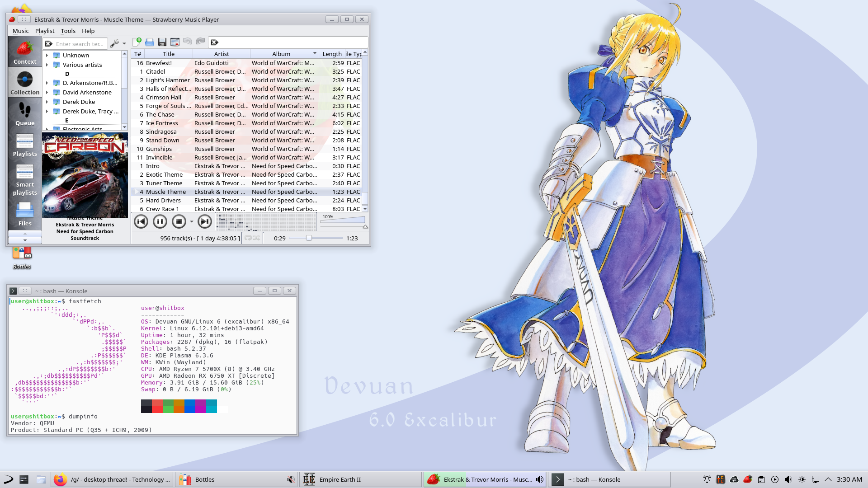Image resolution: width=868 pixels, height=488 pixels.
Task: Toggle shuffle mode in status bar
Action: click(x=256, y=238)
